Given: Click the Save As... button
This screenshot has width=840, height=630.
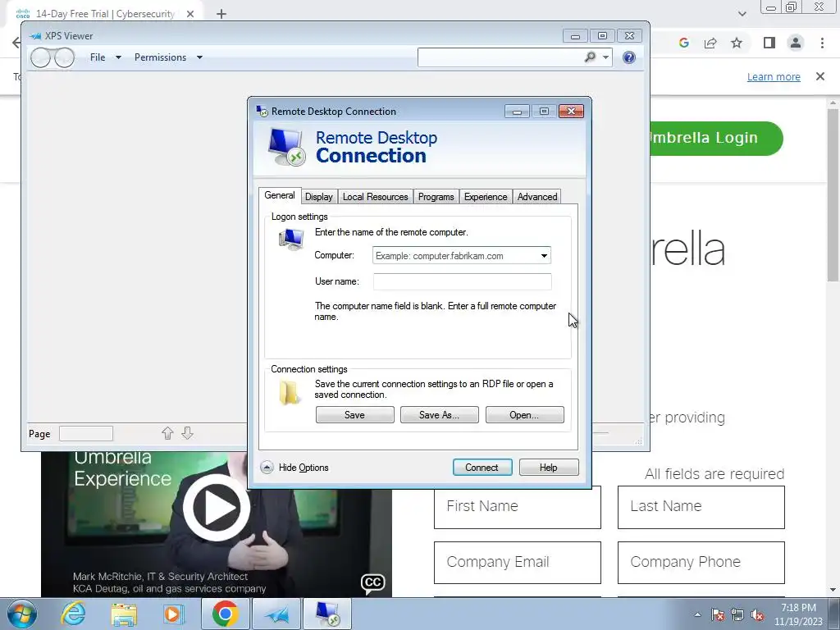Looking at the screenshot, I should click(440, 414).
